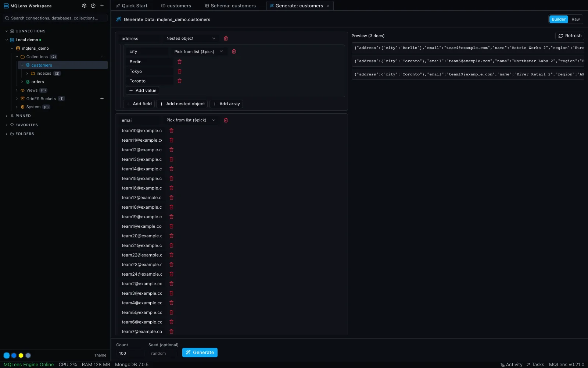Select Builder mode toggle
The width and height of the screenshot is (588, 368).
coord(559,20)
